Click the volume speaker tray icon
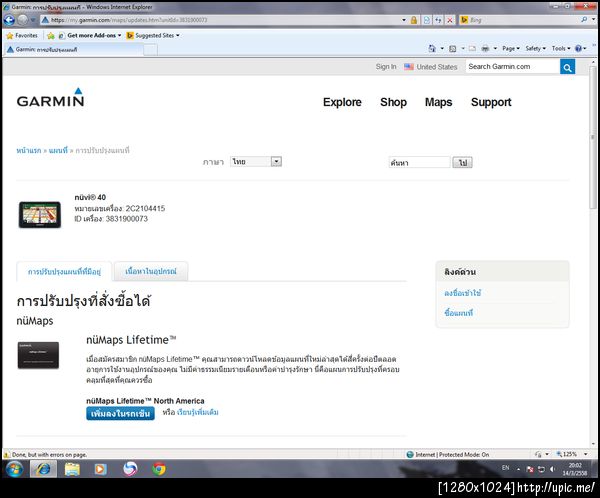600x498 pixels. [x=552, y=469]
